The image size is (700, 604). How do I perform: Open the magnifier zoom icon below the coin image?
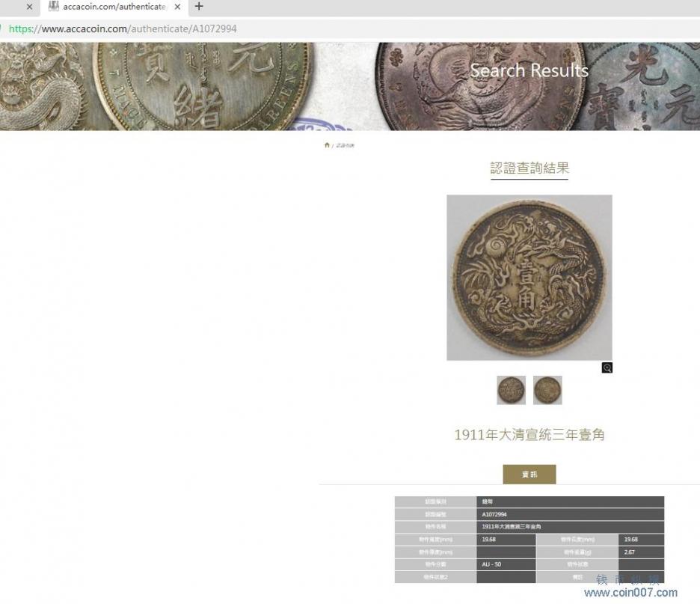(607, 367)
